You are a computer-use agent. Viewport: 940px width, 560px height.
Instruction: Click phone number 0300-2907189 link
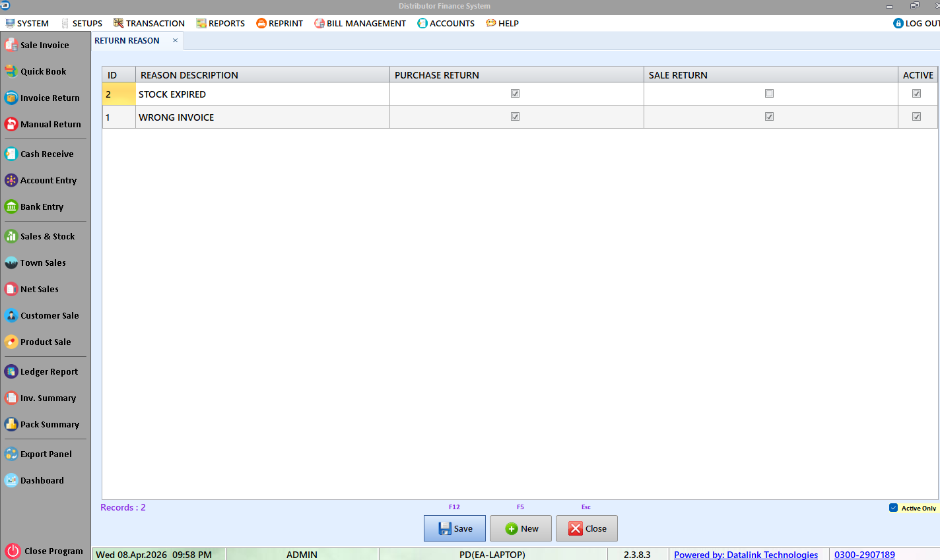[x=865, y=555]
